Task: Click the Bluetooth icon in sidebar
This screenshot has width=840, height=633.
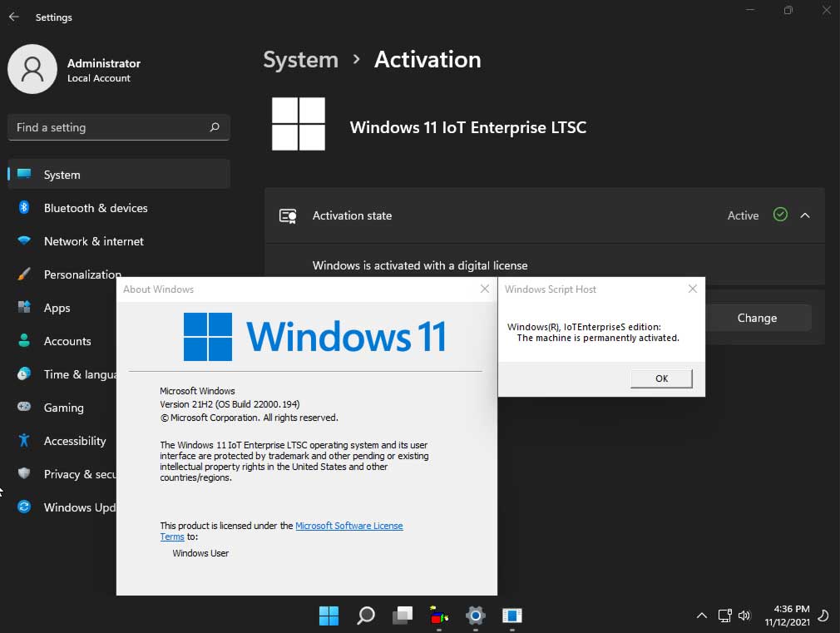Action: coord(23,207)
